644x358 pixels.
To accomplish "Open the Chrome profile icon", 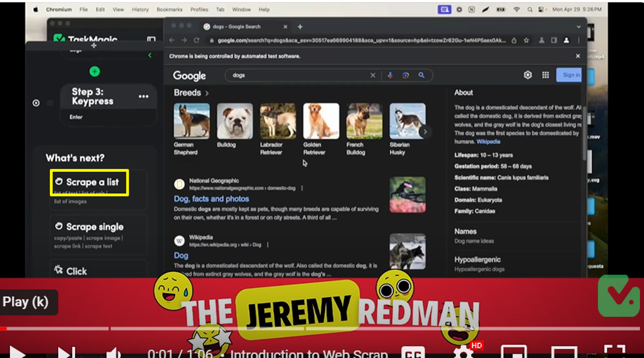I will pos(566,40).
